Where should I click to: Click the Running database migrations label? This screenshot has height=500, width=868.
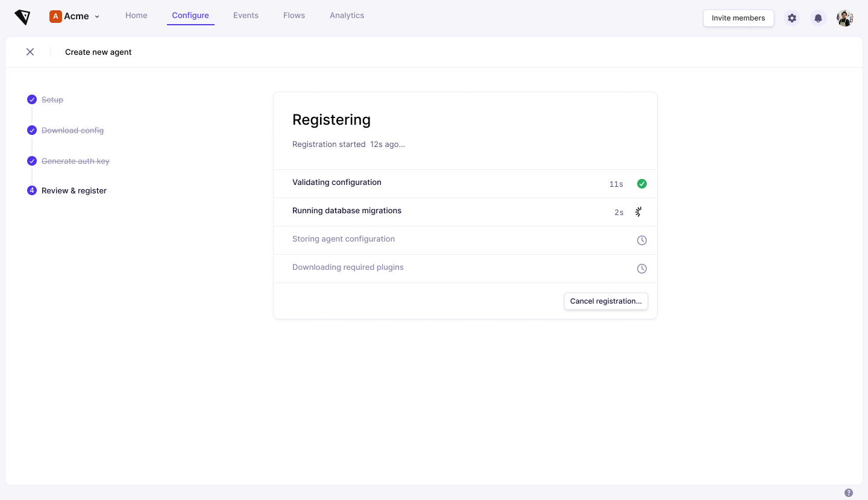click(x=347, y=210)
